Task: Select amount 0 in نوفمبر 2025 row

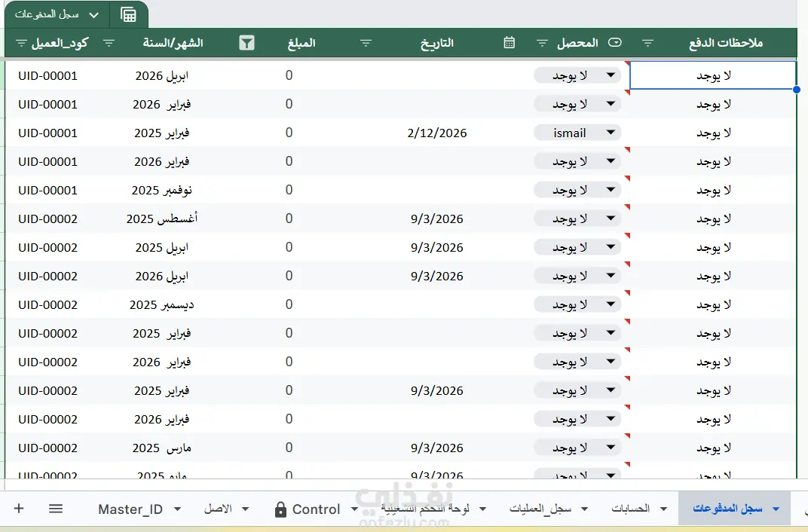Action: coord(289,190)
